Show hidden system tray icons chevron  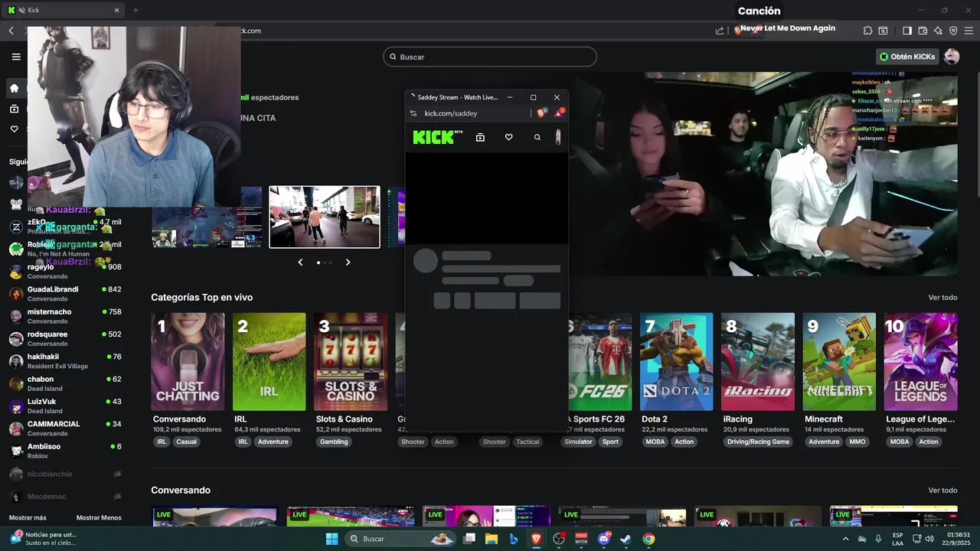tap(845, 539)
